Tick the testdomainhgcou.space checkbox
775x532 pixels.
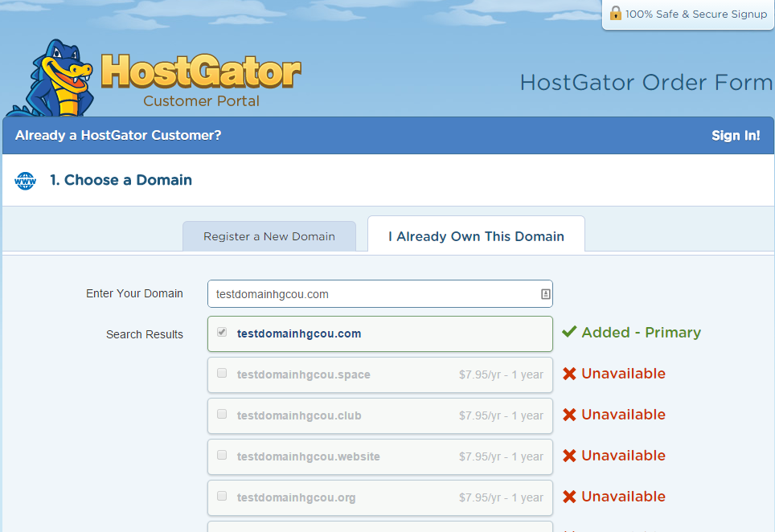tap(222, 373)
